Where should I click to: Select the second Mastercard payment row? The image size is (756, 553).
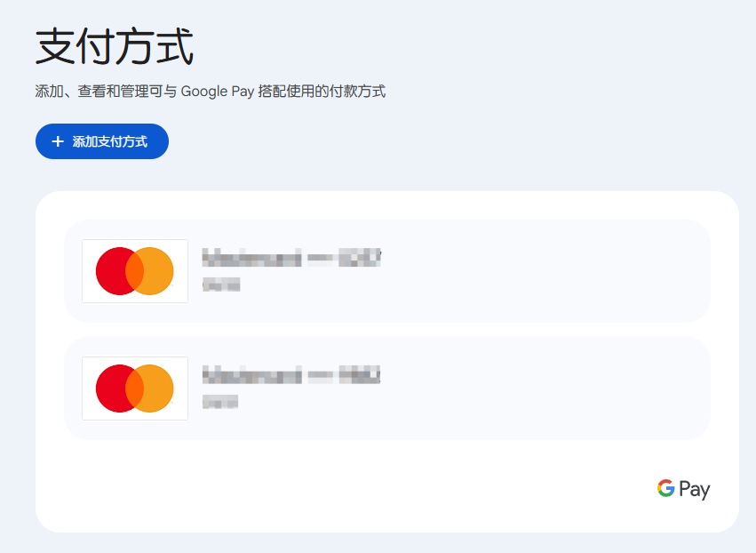(x=387, y=389)
